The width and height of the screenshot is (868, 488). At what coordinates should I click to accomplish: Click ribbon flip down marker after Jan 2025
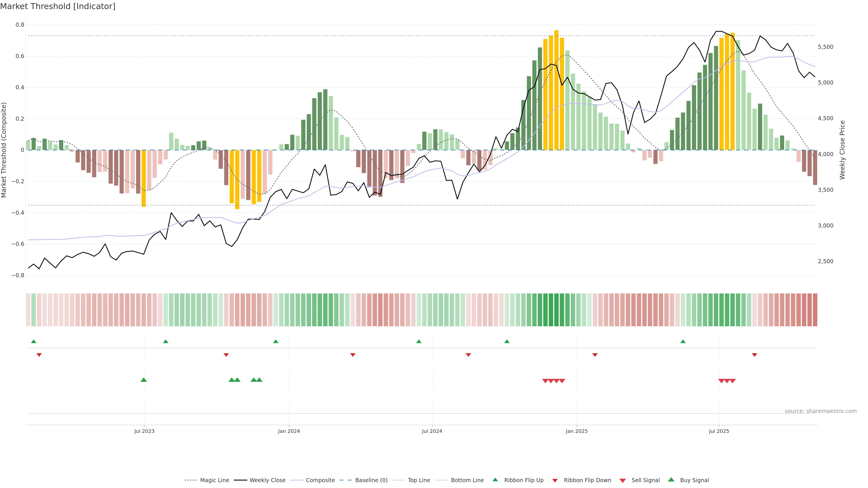[x=595, y=355]
